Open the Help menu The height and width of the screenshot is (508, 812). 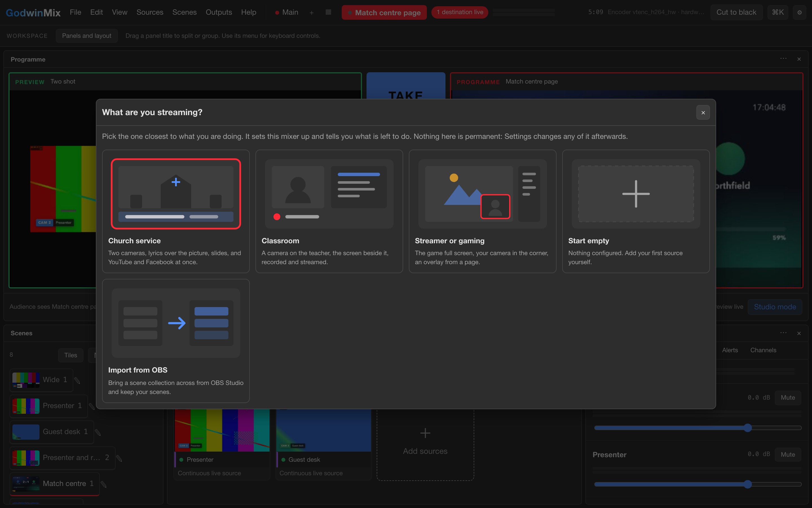click(x=249, y=12)
